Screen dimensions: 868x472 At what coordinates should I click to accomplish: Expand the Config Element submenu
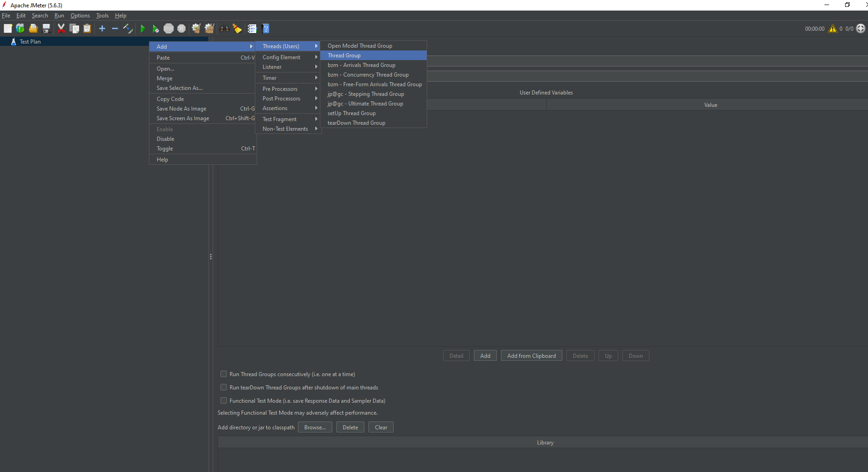pos(288,57)
